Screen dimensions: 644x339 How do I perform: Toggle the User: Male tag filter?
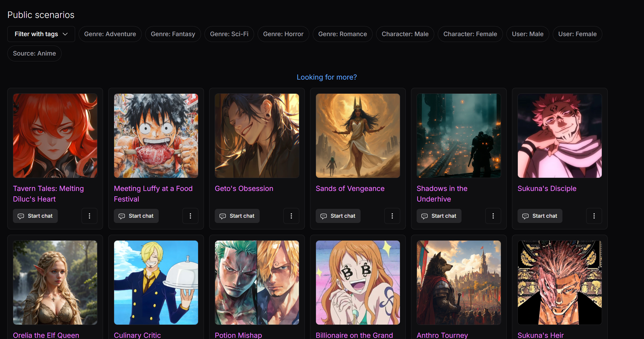528,34
